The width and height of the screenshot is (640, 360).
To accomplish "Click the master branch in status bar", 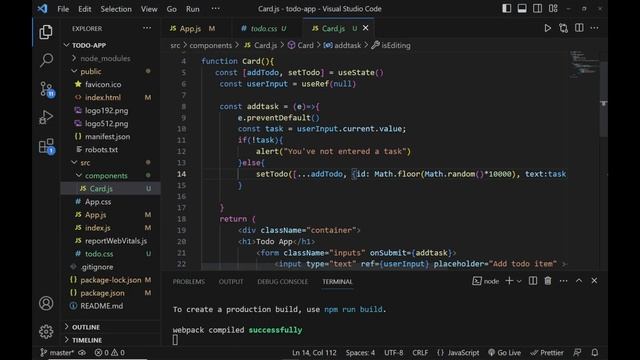I will coord(57,353).
